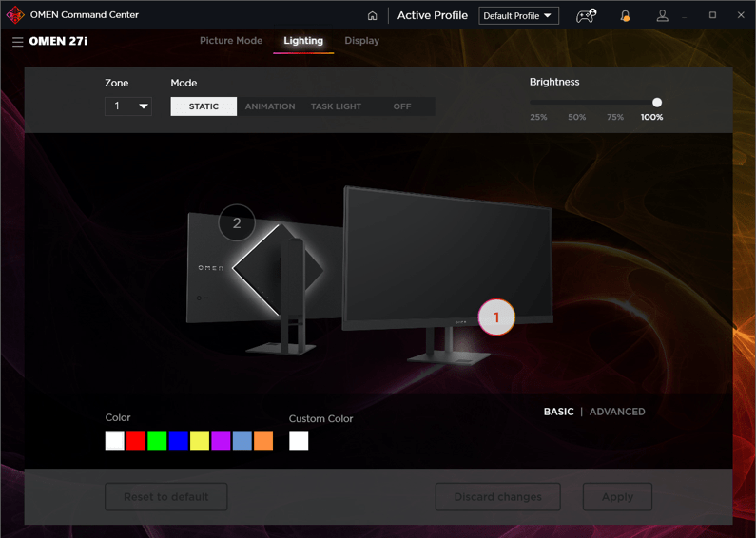Open notifications bell icon
This screenshot has width=756, height=538.
click(x=626, y=16)
